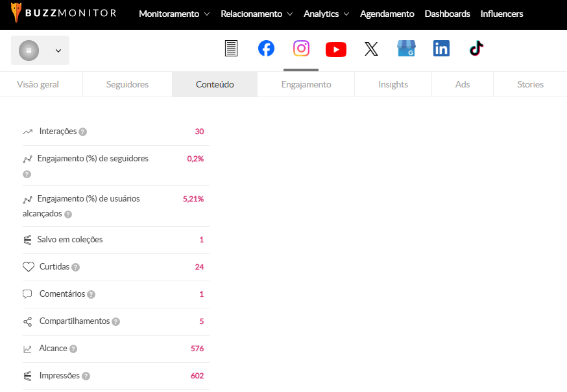The width and height of the screenshot is (567, 392).
Task: Open the YouTube channel icon
Action: 336,49
